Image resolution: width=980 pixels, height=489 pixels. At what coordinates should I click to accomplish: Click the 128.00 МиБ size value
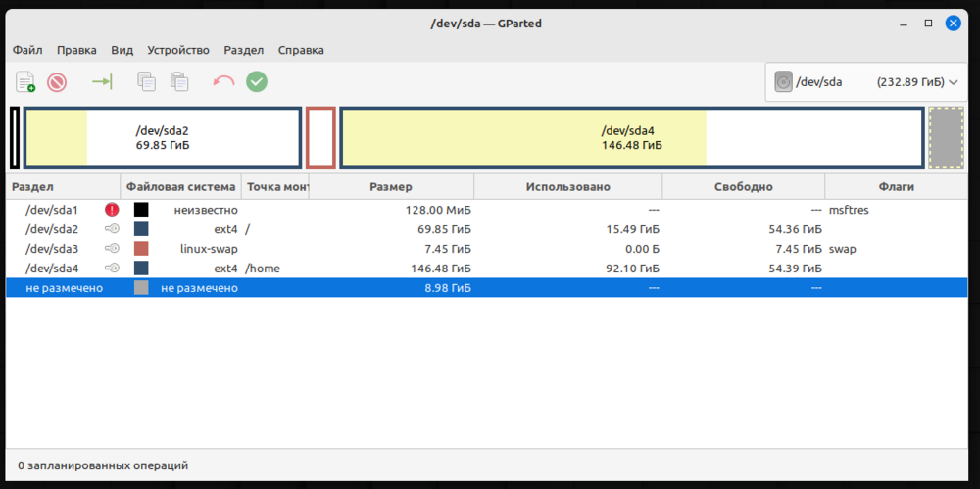[438, 210]
